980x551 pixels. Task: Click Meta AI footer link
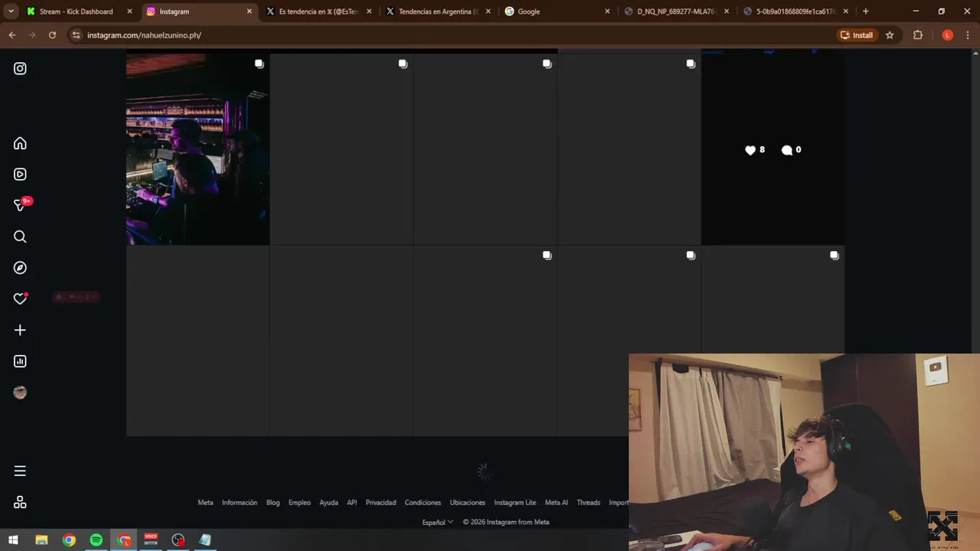(x=557, y=503)
